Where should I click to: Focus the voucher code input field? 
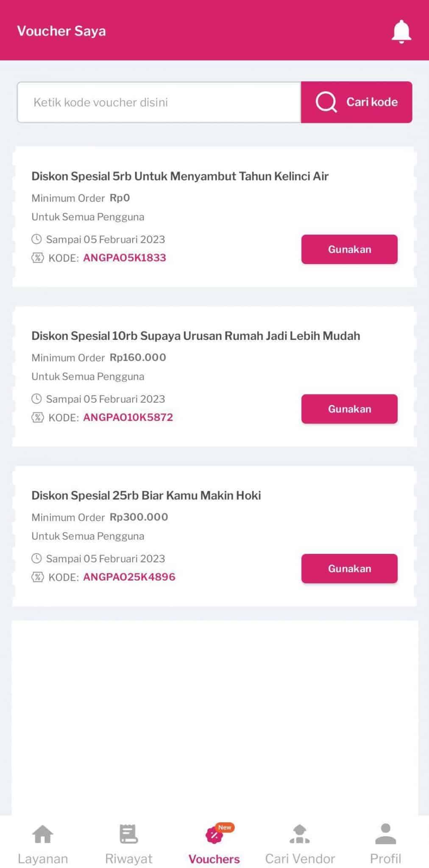pos(159,102)
